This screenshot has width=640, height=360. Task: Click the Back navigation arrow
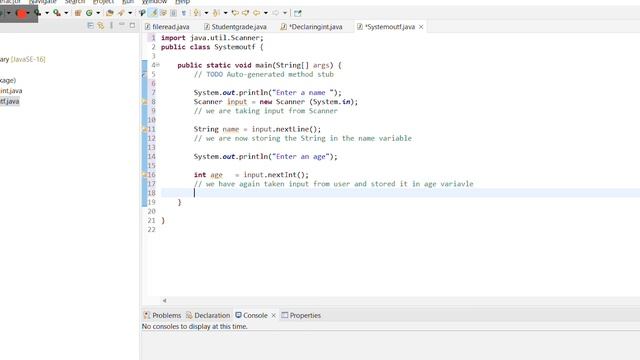click(256, 13)
